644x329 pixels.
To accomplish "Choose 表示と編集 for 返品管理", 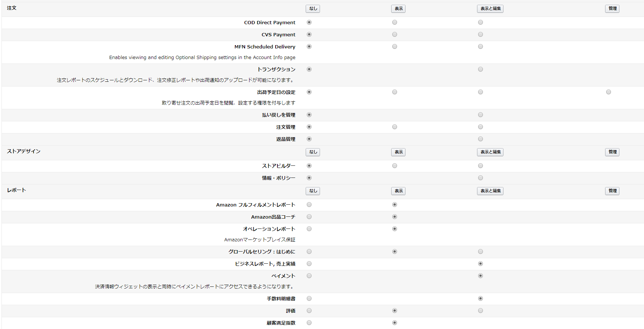I will point(480,139).
